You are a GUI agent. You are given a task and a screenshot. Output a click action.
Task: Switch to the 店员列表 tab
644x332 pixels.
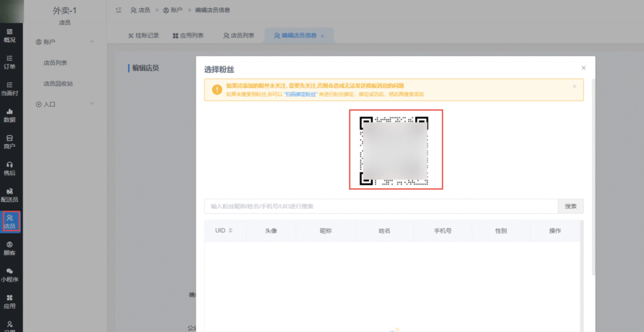point(238,36)
